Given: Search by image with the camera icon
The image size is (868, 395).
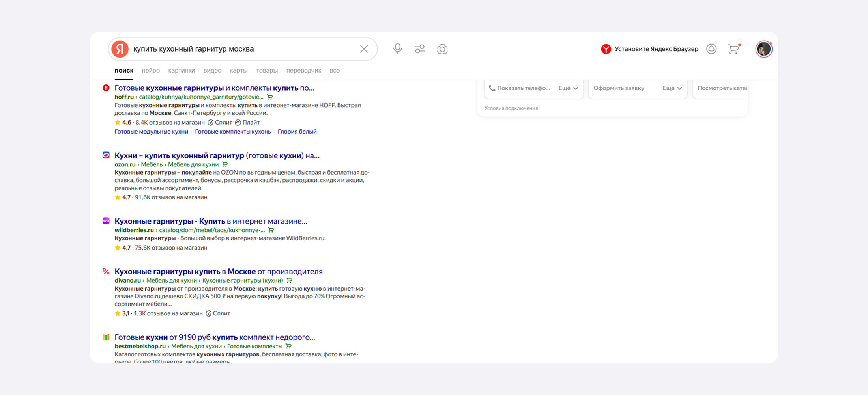Looking at the screenshot, I should [442, 49].
